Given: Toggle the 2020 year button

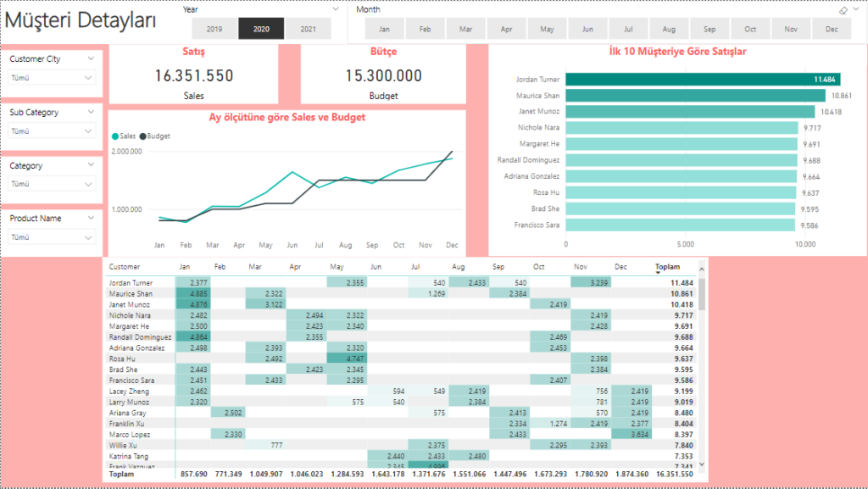Looking at the screenshot, I should point(261,29).
